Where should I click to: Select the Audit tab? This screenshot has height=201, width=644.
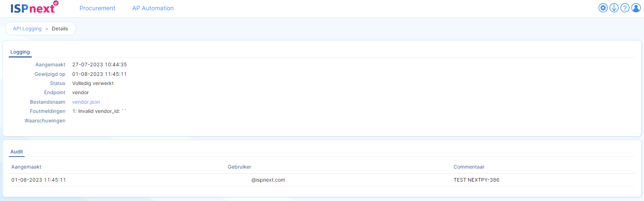coord(17,152)
